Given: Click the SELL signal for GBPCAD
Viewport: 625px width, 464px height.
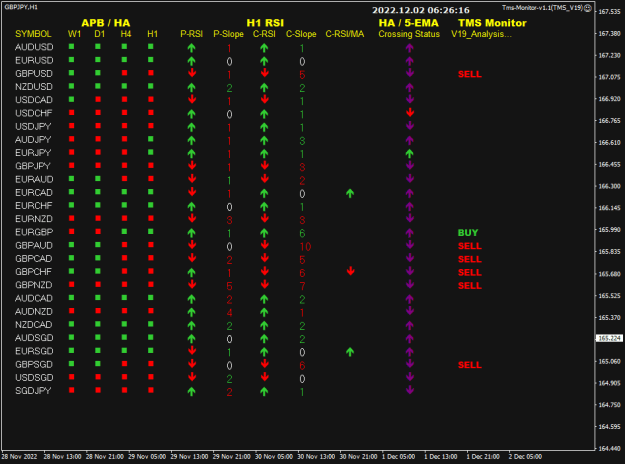Looking at the screenshot, I should tap(470, 259).
